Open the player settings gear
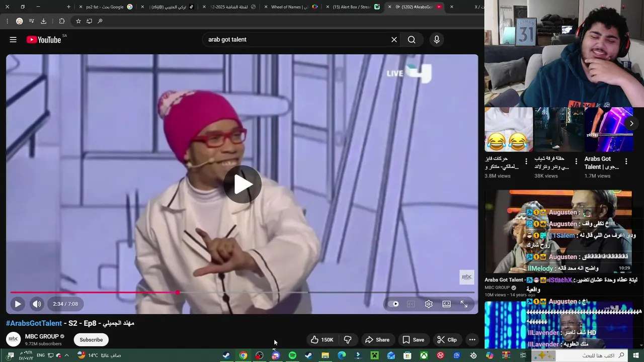 coord(429,304)
